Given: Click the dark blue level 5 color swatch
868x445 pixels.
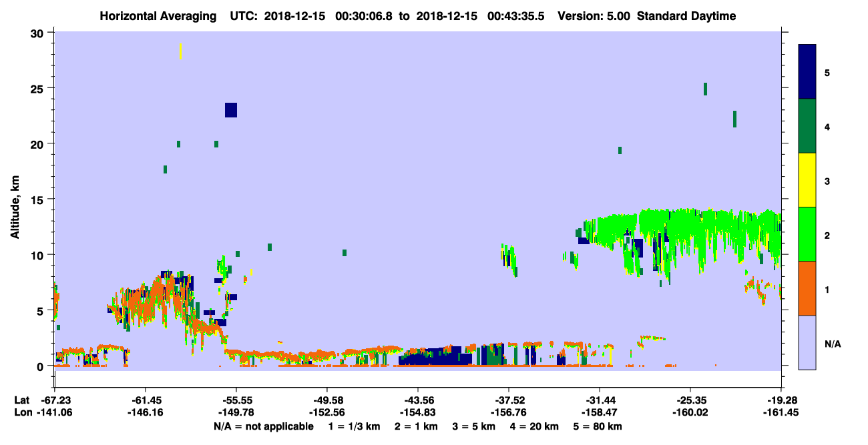Looking at the screenshot, I should point(807,72).
